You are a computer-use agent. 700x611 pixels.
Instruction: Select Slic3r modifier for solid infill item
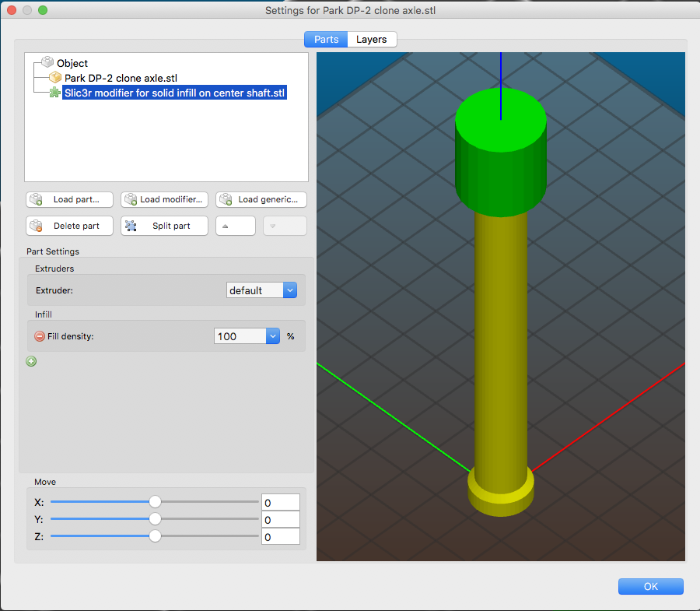pyautogui.click(x=175, y=93)
